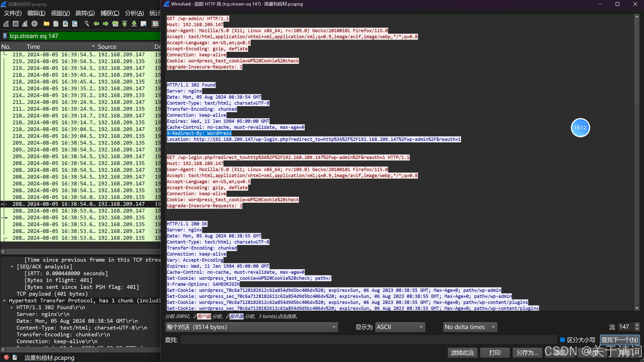Open the 分析(A) menu
Screen dimensions: 644x362
click(134, 13)
